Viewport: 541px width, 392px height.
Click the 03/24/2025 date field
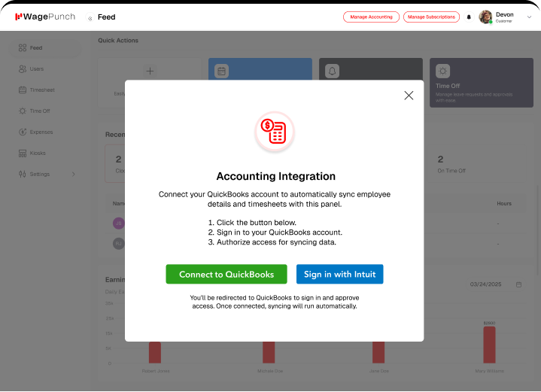point(485,284)
